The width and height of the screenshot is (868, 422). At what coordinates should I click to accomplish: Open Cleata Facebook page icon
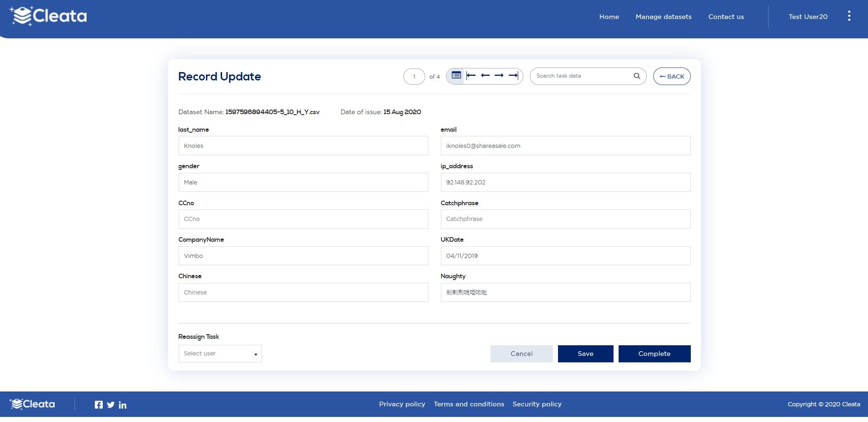click(x=99, y=405)
